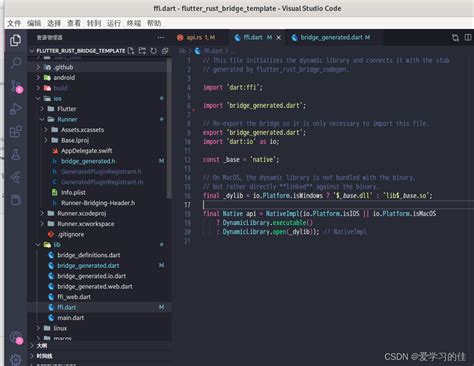Split the editor to the right
474x366 pixels.
(468, 37)
